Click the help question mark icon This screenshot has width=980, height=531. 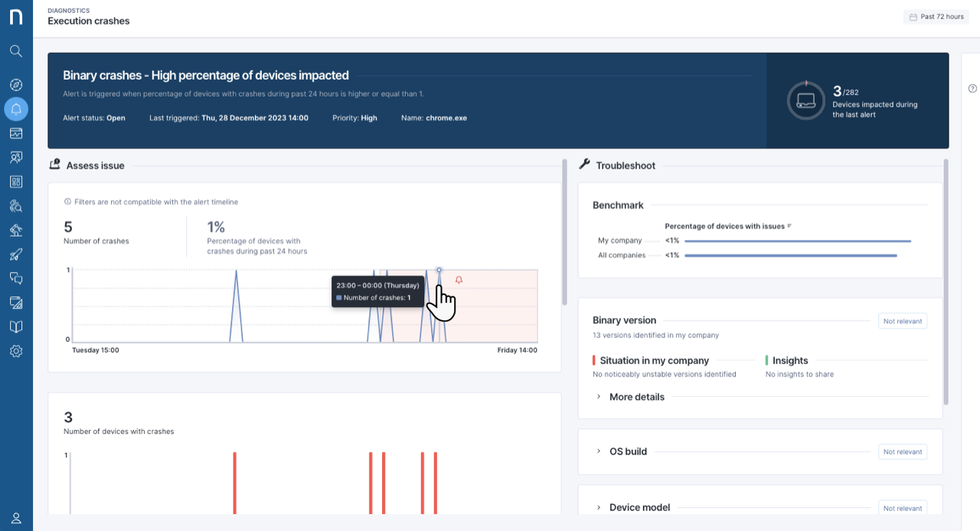(x=972, y=88)
